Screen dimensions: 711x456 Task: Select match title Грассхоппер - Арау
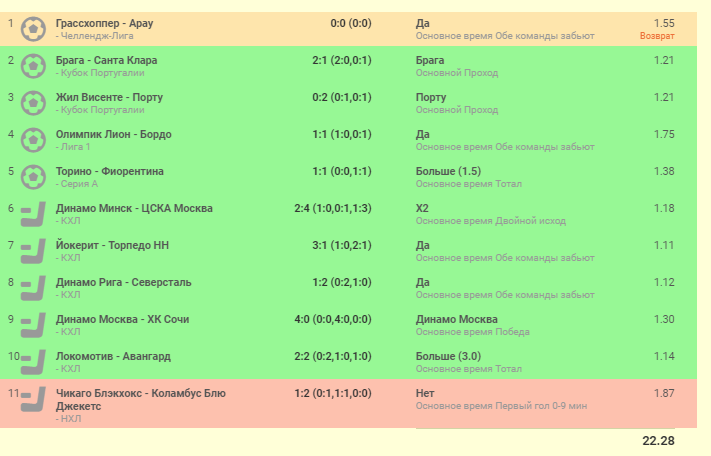[x=104, y=23]
